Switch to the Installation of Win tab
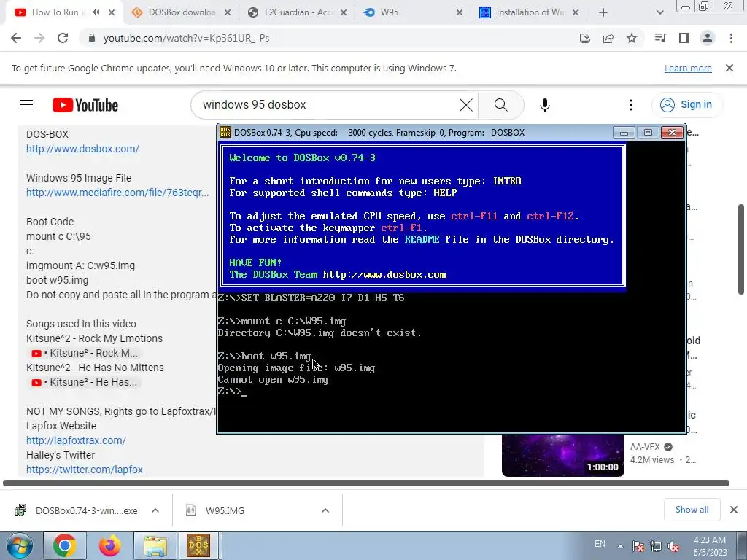747x560 pixels. pyautogui.click(x=530, y=12)
